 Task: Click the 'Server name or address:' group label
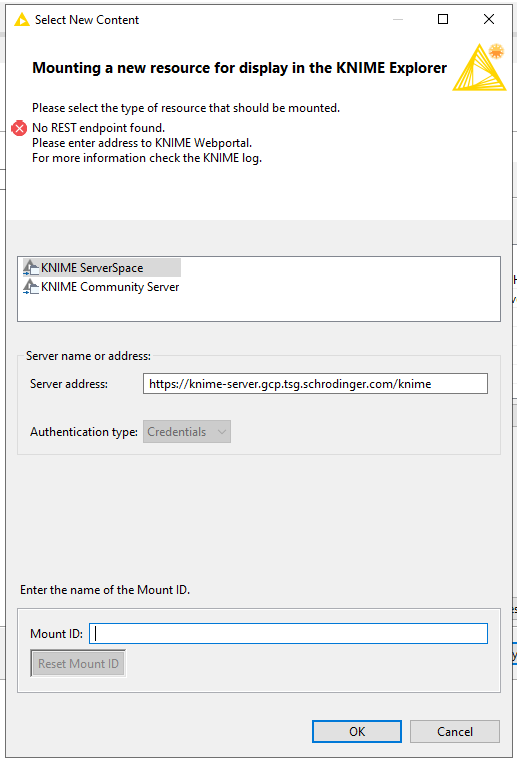pyautogui.click(x=88, y=356)
